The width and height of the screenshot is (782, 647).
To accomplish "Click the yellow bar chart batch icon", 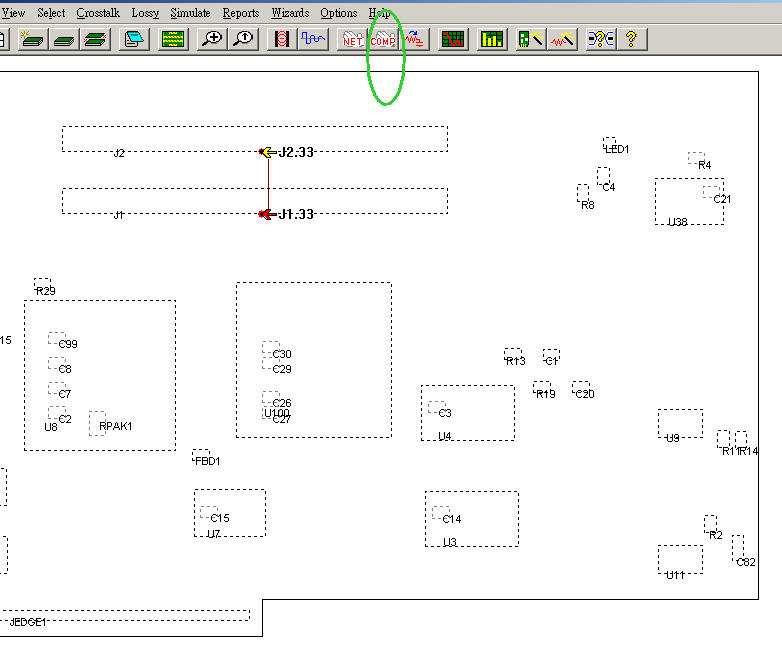I will (x=492, y=39).
